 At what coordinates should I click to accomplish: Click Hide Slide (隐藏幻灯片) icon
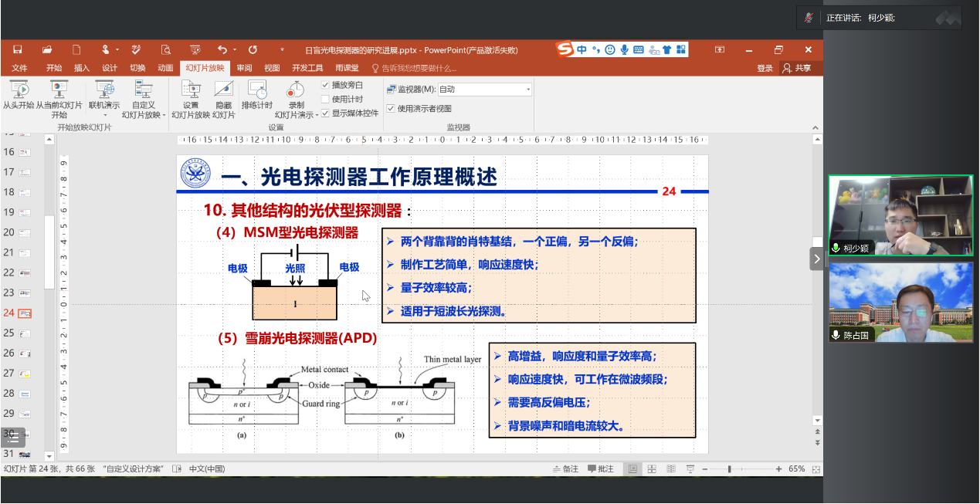[223, 90]
